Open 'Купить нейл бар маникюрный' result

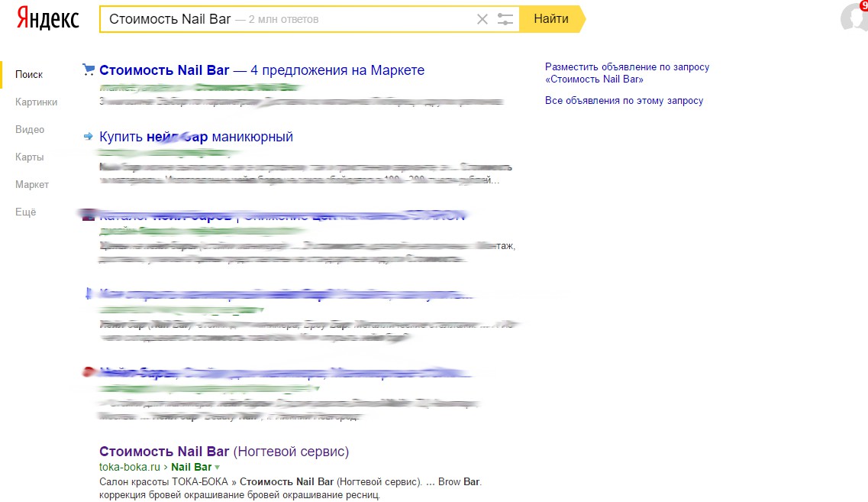pos(196,137)
